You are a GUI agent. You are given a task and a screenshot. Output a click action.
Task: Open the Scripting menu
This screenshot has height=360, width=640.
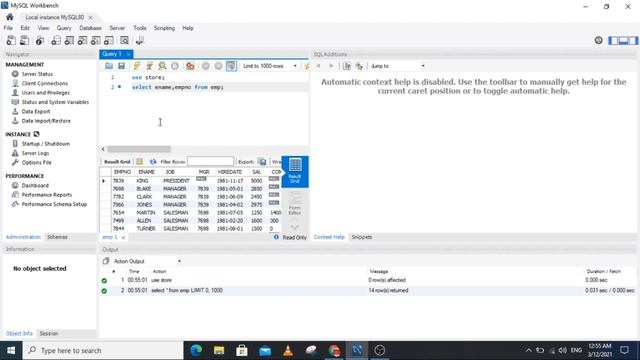tap(164, 28)
